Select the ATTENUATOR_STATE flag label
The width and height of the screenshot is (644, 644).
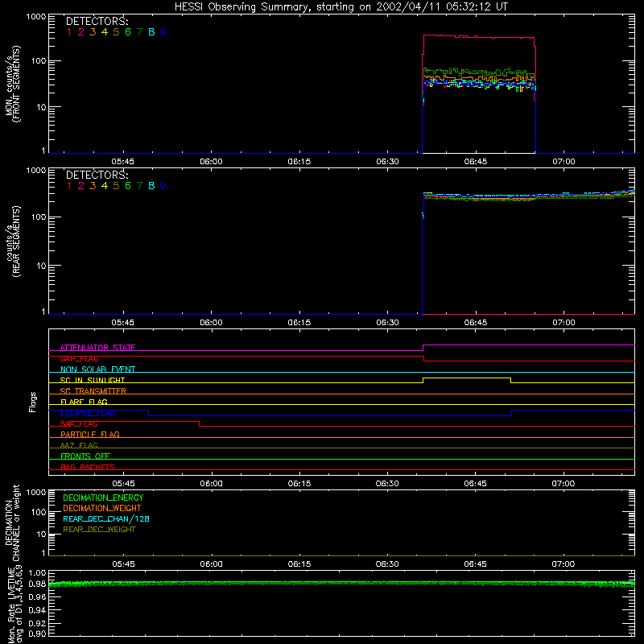pyautogui.click(x=97, y=348)
